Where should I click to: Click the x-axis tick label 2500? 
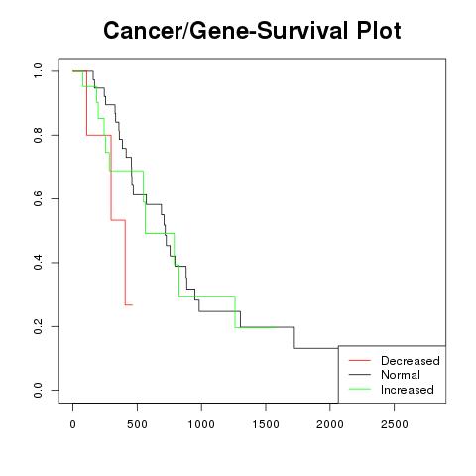(394, 424)
